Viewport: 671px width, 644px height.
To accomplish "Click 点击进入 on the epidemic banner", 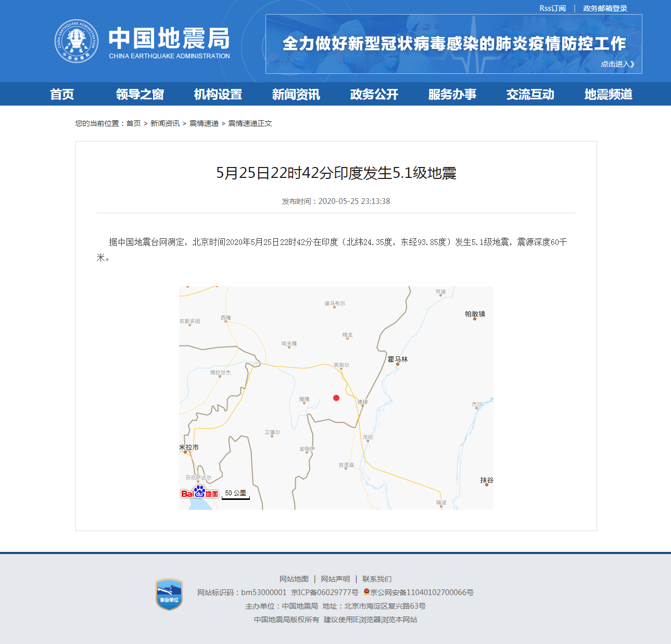I will (617, 64).
